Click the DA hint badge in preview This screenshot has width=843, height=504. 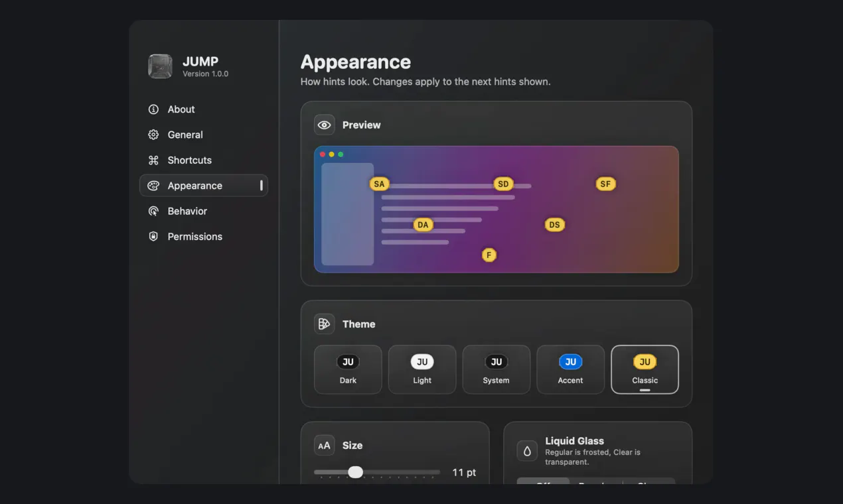pos(423,225)
